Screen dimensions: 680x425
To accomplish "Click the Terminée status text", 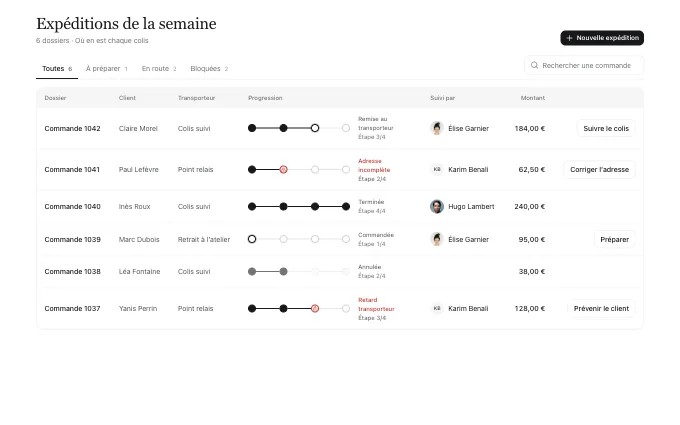I will (371, 202).
